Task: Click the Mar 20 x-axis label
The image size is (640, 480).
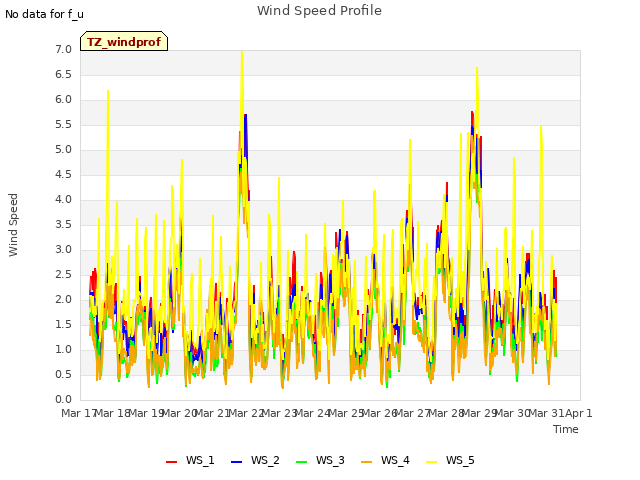Action: click(x=180, y=413)
